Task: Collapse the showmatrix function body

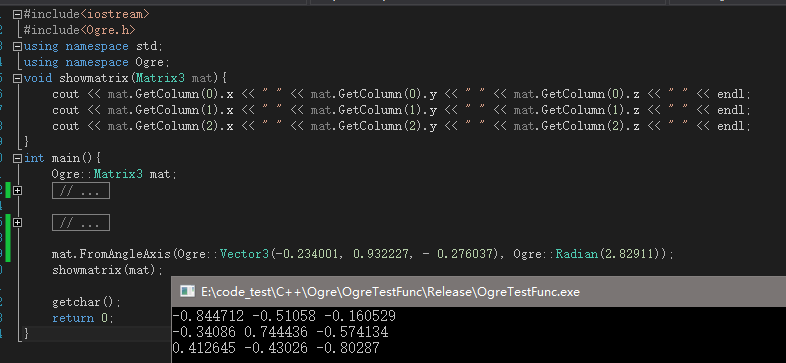Action: click(x=17, y=79)
